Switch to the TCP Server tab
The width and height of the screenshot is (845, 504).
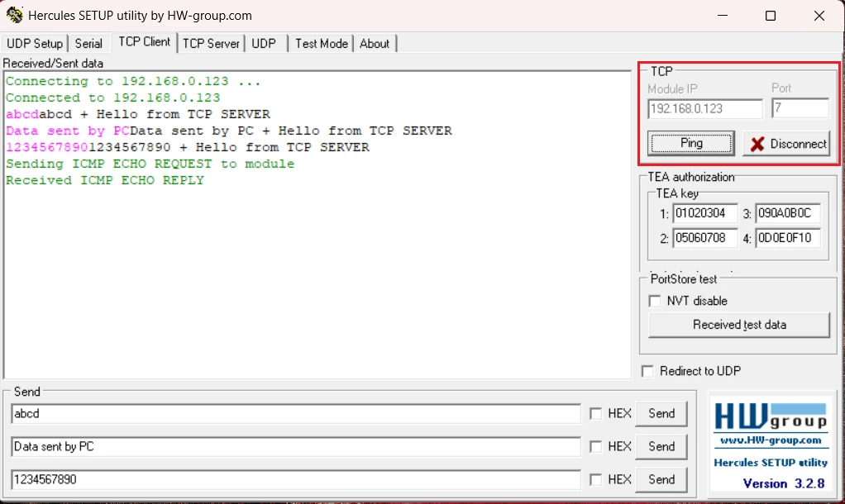click(x=211, y=43)
